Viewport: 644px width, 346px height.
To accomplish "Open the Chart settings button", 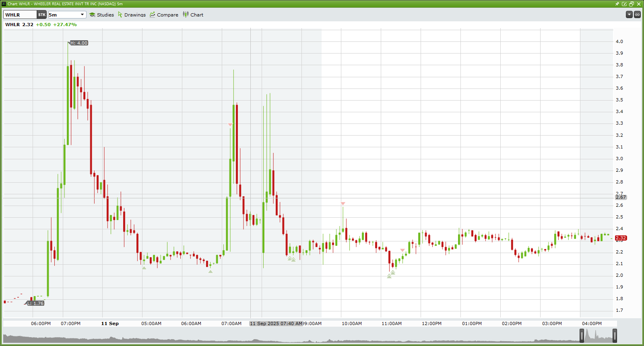I will click(x=193, y=15).
